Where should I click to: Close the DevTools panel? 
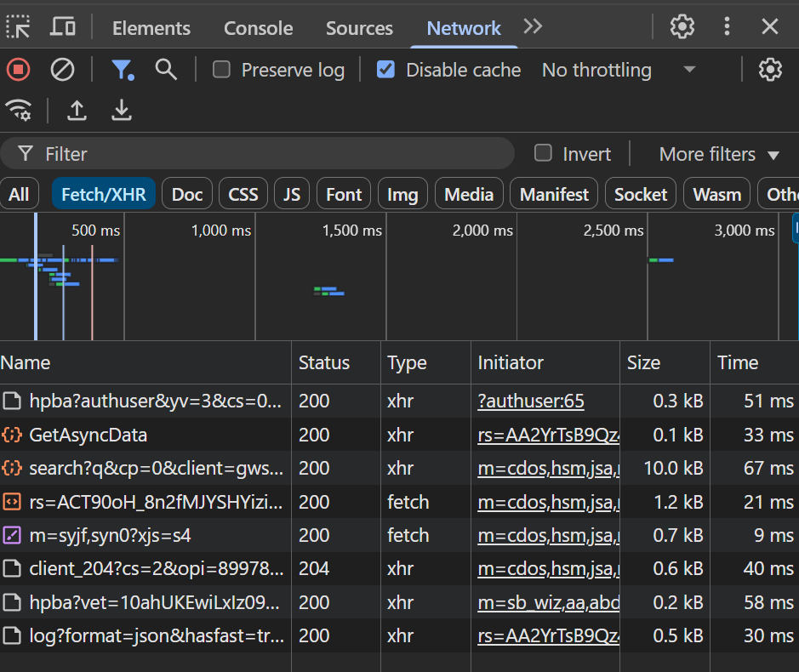(x=769, y=26)
